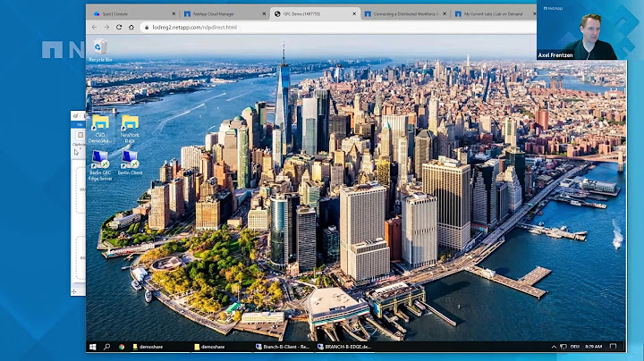The image size is (644, 361).
Task: Switch to My Current Labs tab
Action: tap(494, 14)
